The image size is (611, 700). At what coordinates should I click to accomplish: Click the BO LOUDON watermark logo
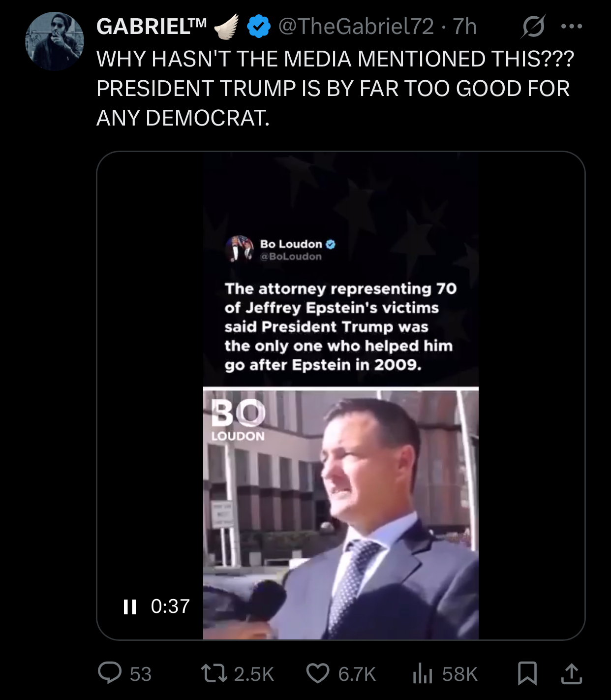[x=238, y=420]
